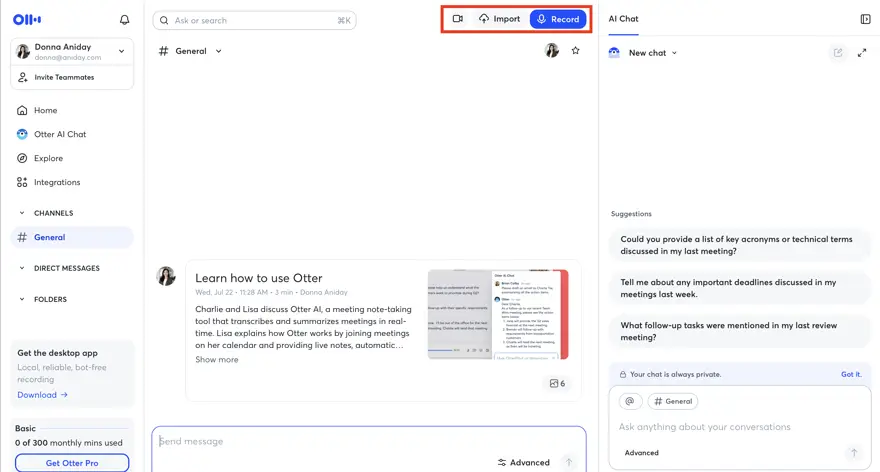Image resolution: width=880 pixels, height=472 pixels.
Task: Collapse the FOLDERS section
Action: (22, 299)
